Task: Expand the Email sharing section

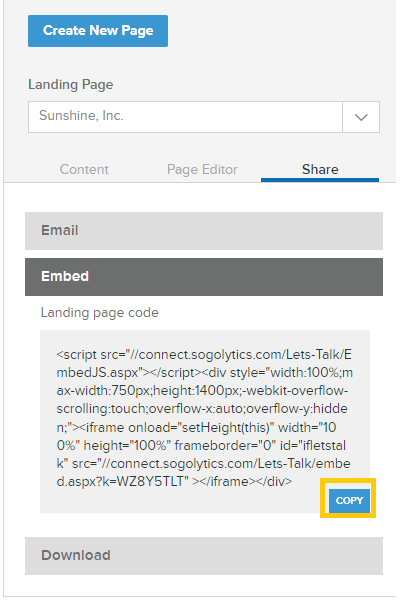Action: click(x=204, y=231)
